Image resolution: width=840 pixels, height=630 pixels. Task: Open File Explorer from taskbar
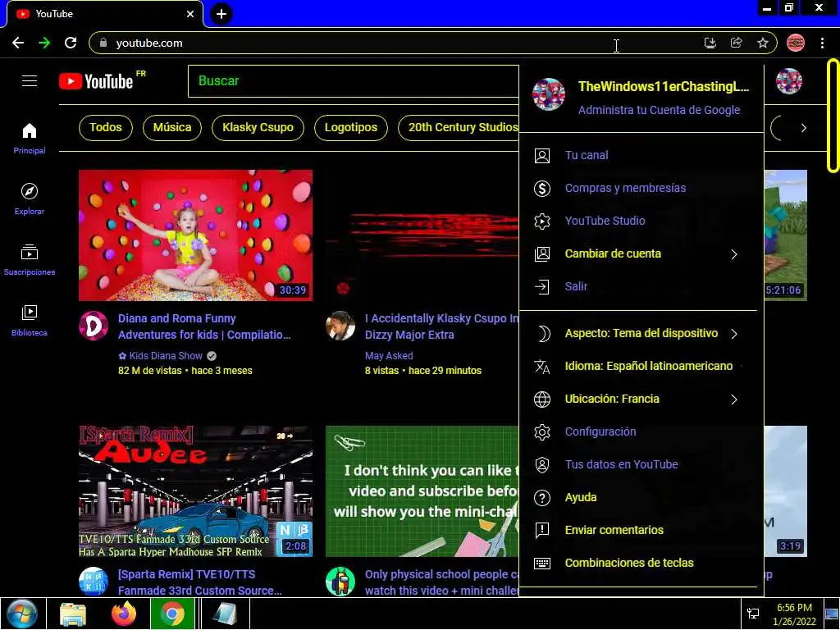pos(73,614)
